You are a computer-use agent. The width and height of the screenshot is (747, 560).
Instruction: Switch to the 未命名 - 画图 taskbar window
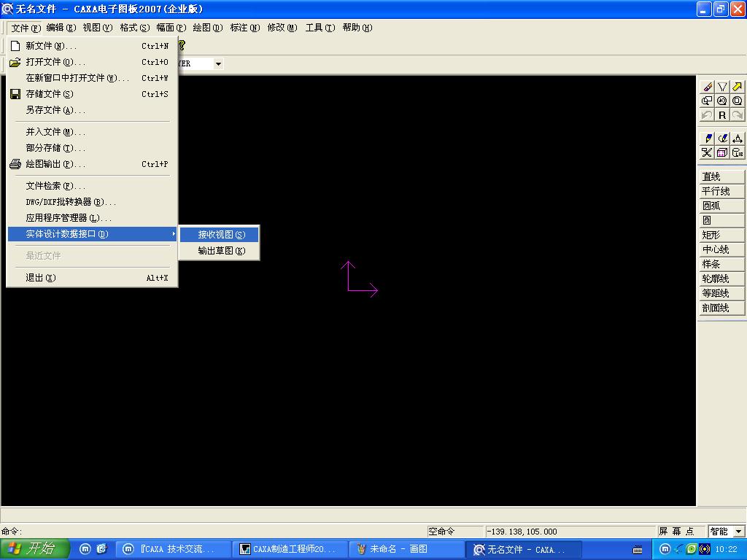(x=406, y=550)
